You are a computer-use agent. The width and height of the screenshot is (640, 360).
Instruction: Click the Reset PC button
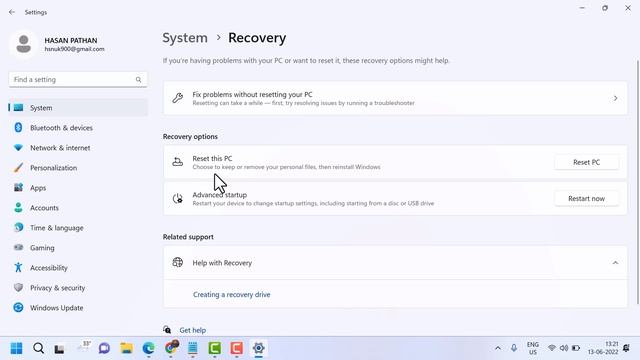[x=586, y=162]
